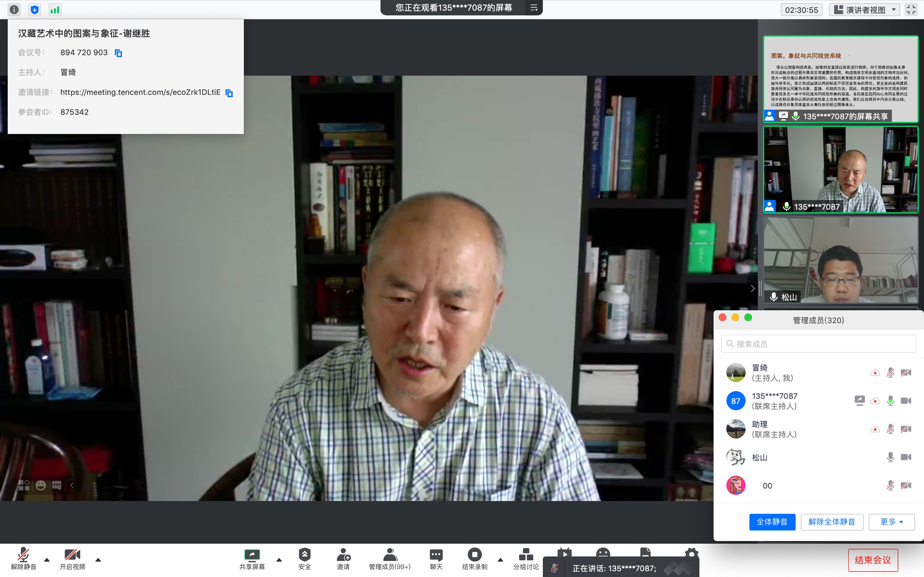Click the red 结束会议 button
This screenshot has width=924, height=577.
point(873,560)
